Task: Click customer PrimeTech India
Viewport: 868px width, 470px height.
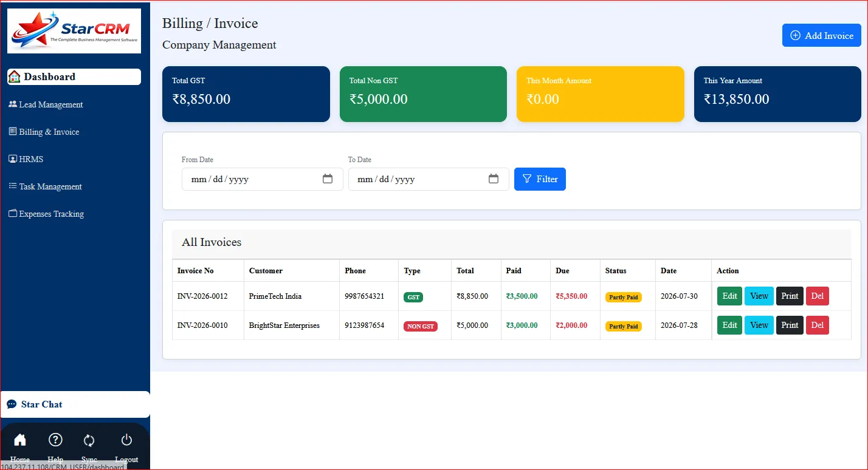Action: coord(275,296)
